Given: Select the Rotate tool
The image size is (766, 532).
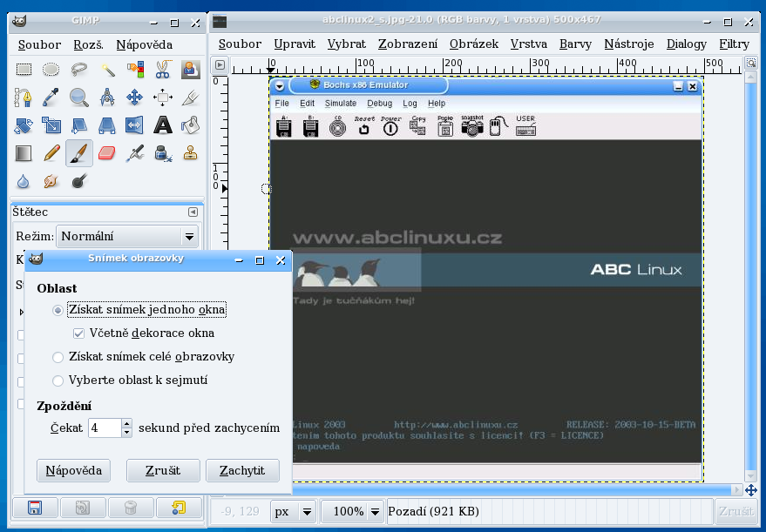Looking at the screenshot, I should 24,125.
